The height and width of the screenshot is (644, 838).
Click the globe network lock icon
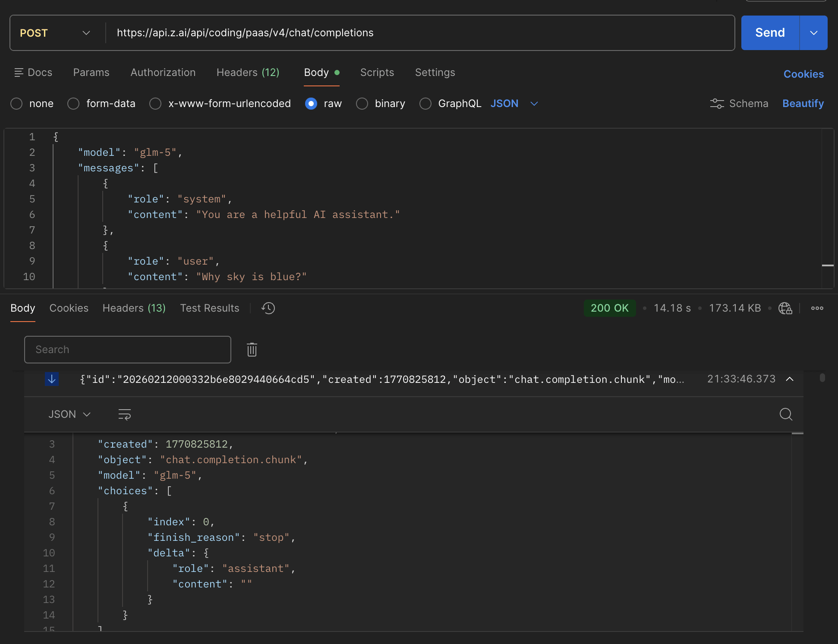[785, 308]
